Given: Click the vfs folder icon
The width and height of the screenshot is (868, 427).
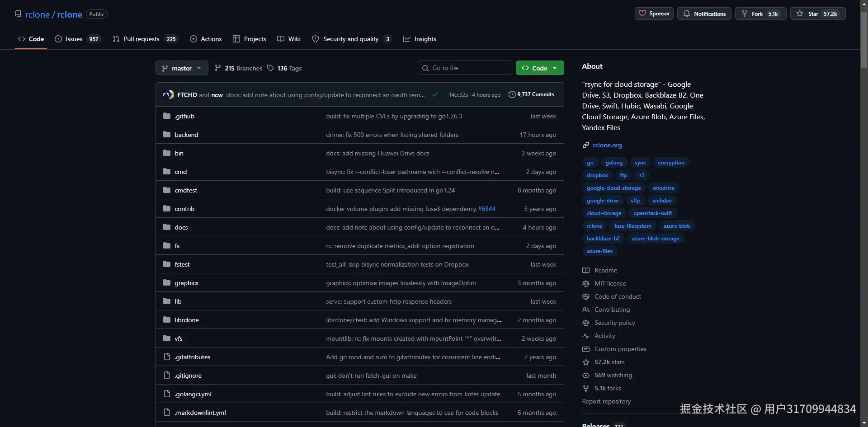Looking at the screenshot, I should click(167, 338).
